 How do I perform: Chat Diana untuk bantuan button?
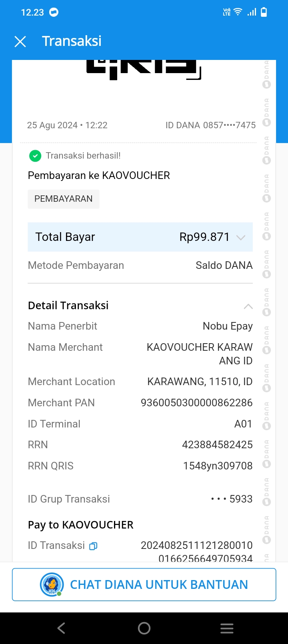pyautogui.click(x=144, y=584)
